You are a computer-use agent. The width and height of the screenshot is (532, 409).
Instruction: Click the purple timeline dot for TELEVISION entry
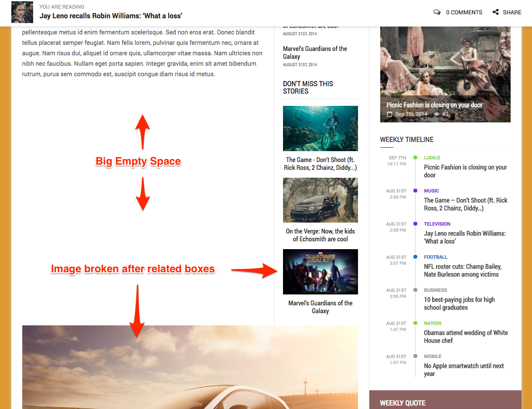[x=415, y=224]
